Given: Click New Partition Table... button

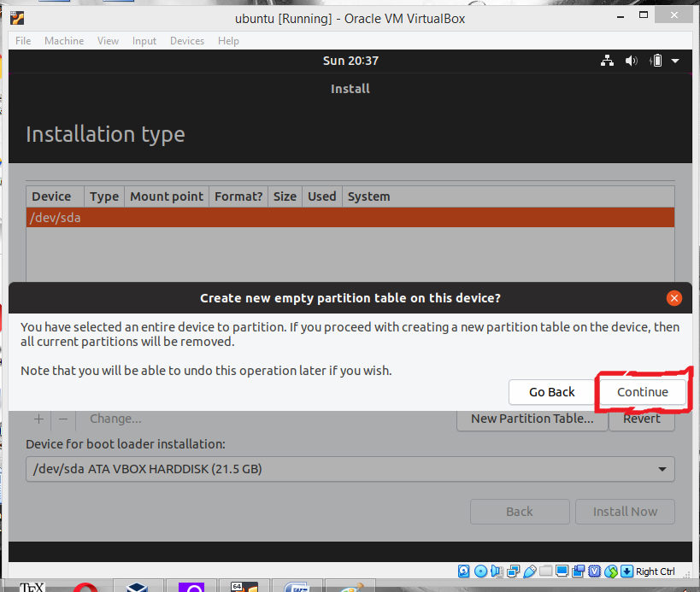Looking at the screenshot, I should click(x=532, y=419).
